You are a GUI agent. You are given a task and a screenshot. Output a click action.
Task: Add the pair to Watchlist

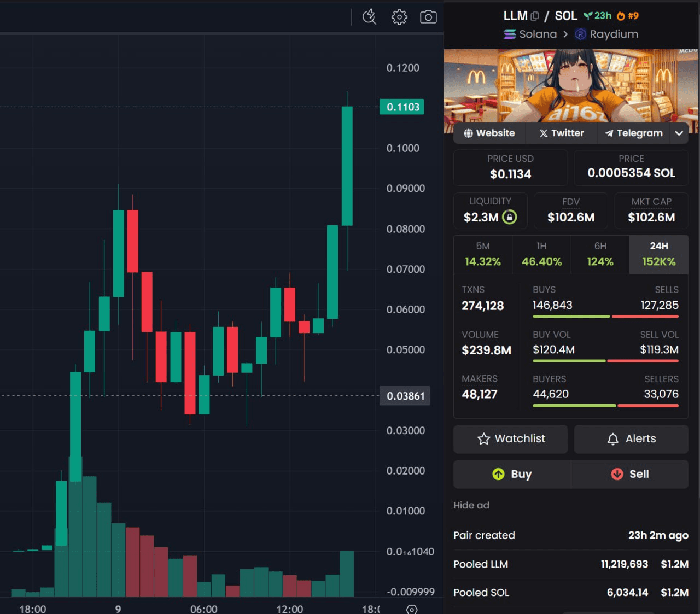[x=511, y=438]
